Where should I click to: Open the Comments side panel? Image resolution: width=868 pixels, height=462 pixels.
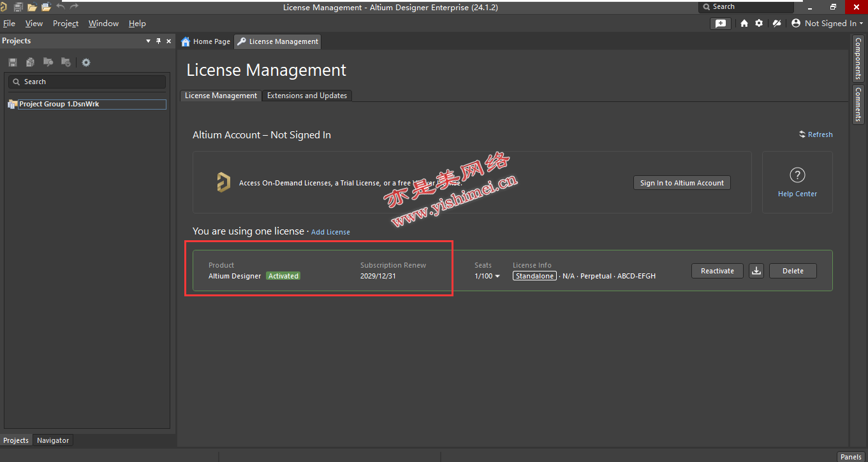tap(858, 105)
